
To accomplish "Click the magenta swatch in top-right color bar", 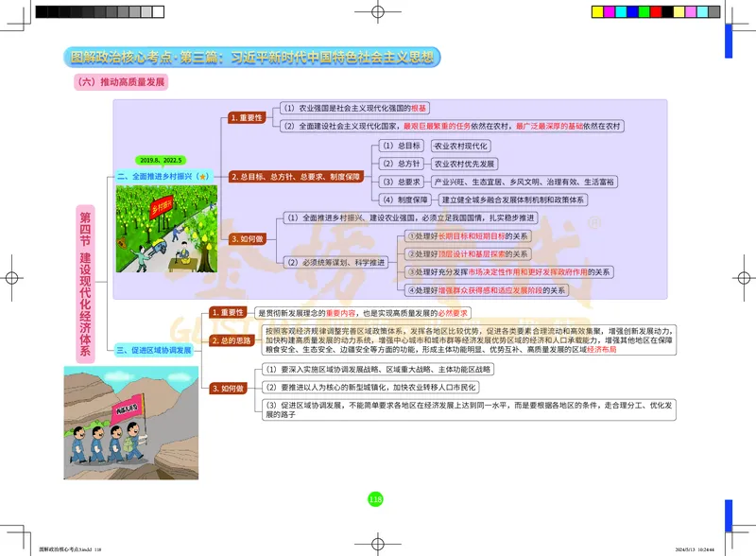I will click(x=610, y=11).
